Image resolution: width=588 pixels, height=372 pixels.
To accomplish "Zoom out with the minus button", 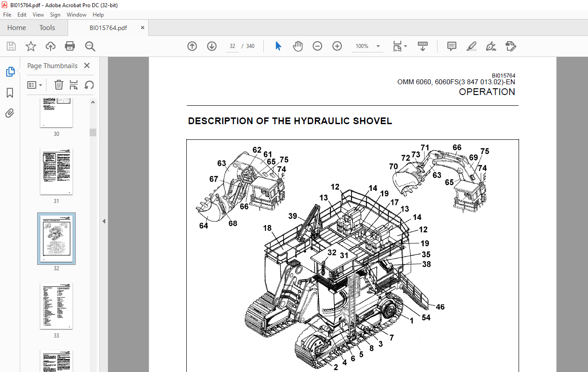I will point(318,46).
